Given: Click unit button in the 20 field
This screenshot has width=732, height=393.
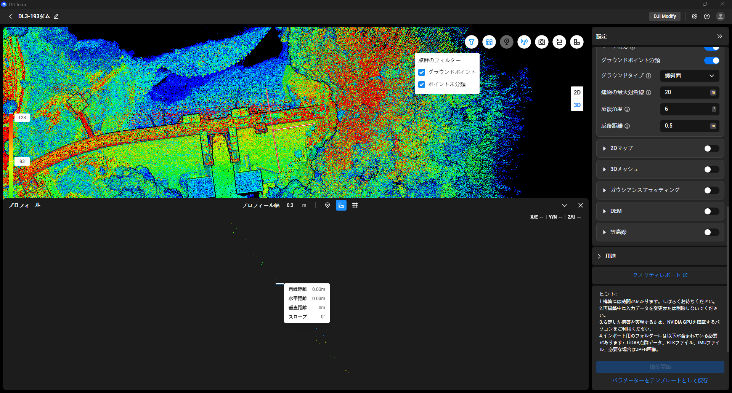Looking at the screenshot, I should 713,92.
